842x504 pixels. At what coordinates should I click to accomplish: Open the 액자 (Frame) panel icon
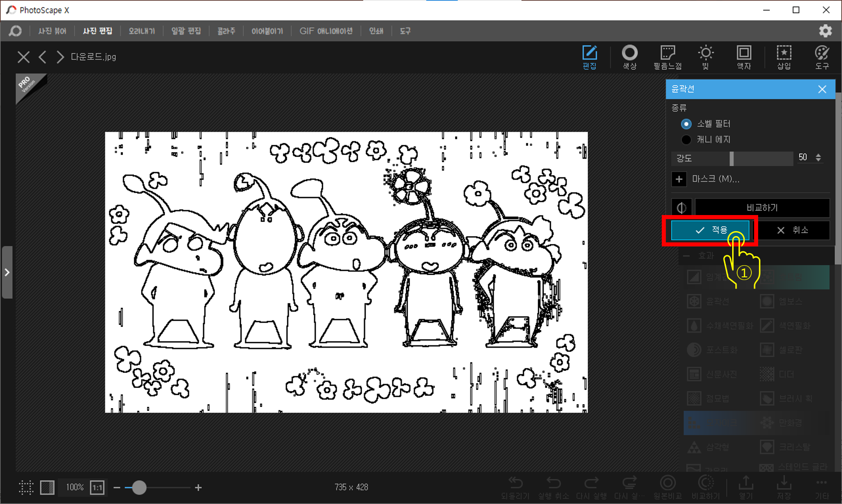point(744,57)
